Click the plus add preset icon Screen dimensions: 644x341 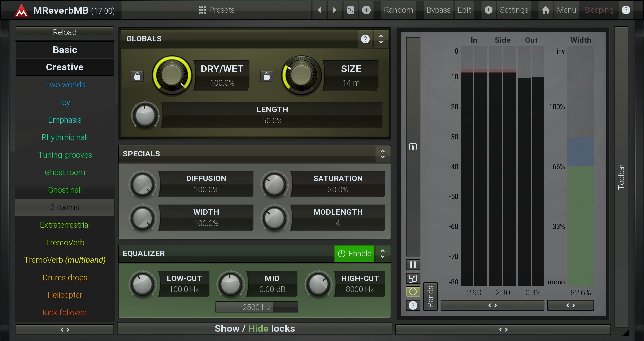[x=366, y=10]
